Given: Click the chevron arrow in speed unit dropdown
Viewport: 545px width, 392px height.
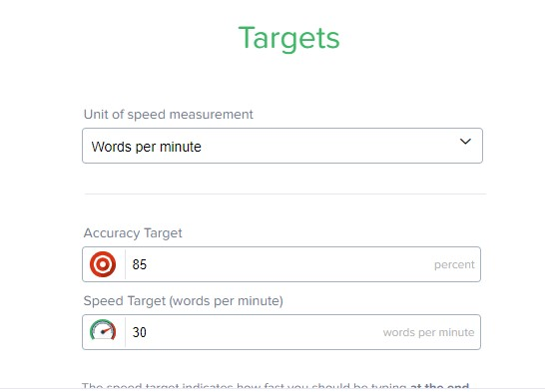Looking at the screenshot, I should point(465,142).
